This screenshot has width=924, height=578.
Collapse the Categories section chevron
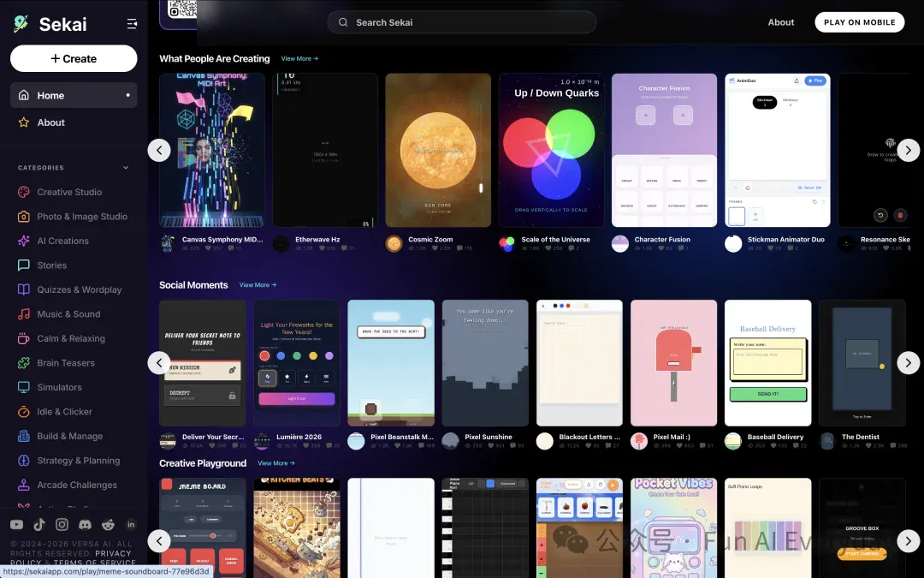126,168
